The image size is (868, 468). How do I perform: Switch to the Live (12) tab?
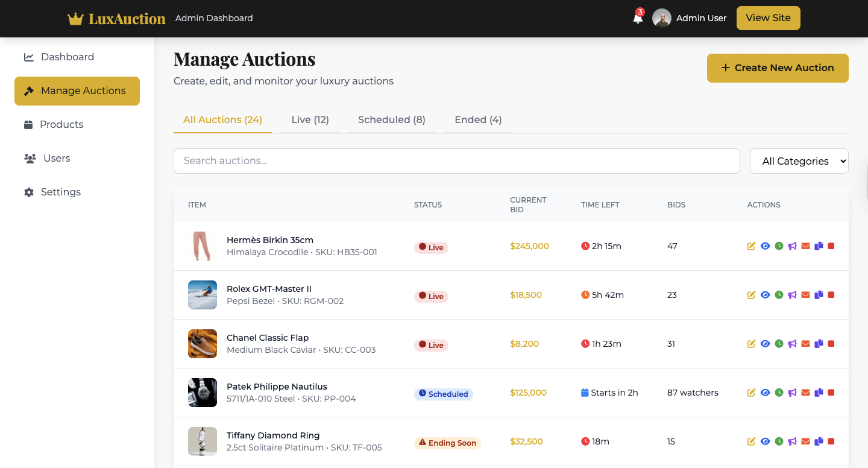click(310, 119)
